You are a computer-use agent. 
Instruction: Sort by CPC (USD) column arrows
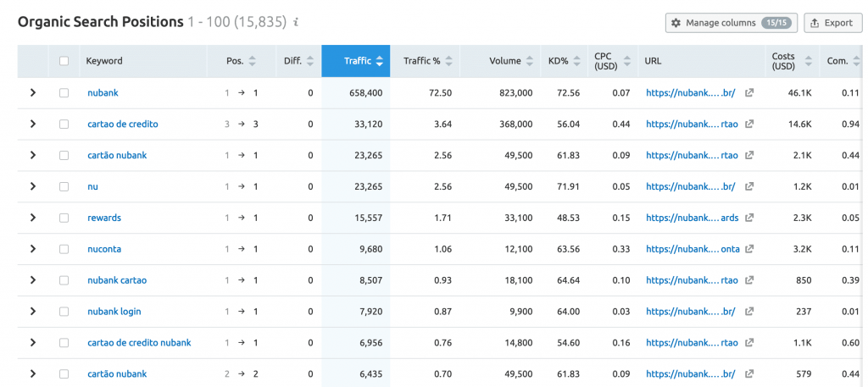coord(626,61)
